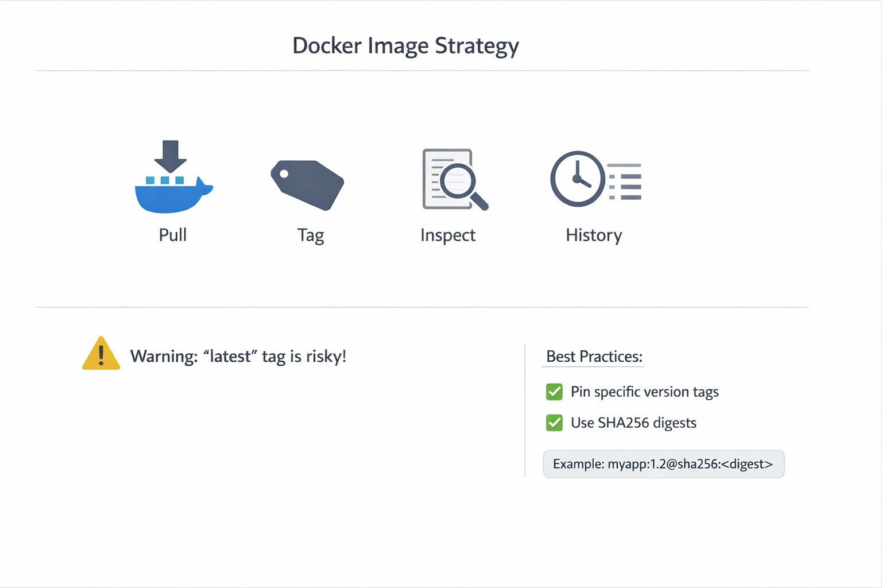
Task: Click the Docker Image Strategy title
Action: click(406, 46)
